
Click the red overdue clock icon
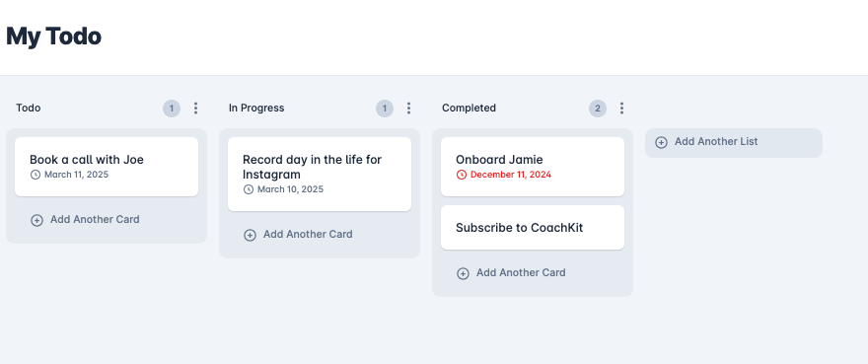point(462,175)
